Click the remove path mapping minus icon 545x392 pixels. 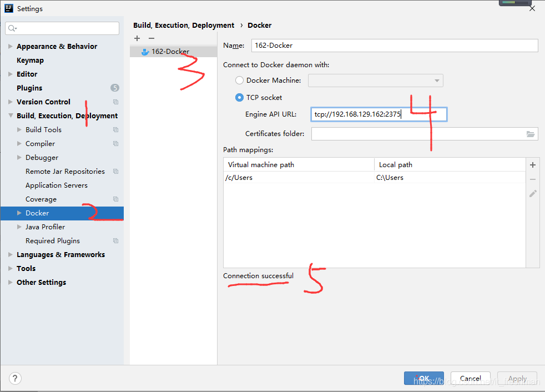point(533,179)
